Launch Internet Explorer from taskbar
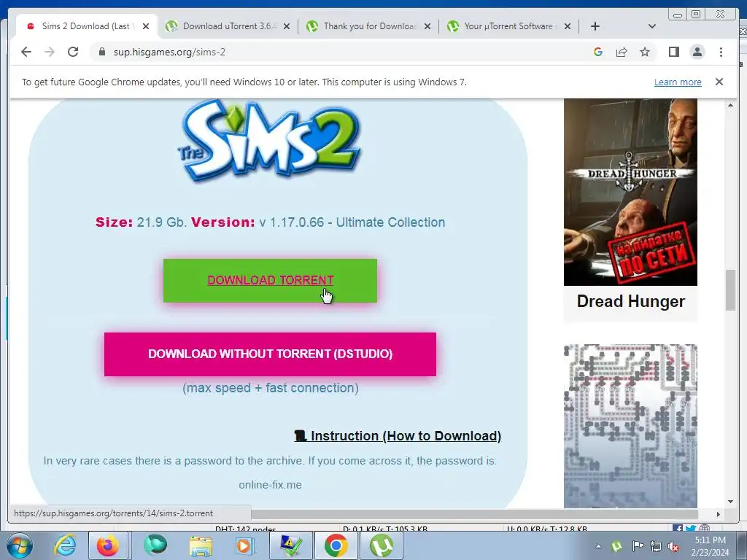Image resolution: width=747 pixels, height=560 pixels. click(65, 545)
